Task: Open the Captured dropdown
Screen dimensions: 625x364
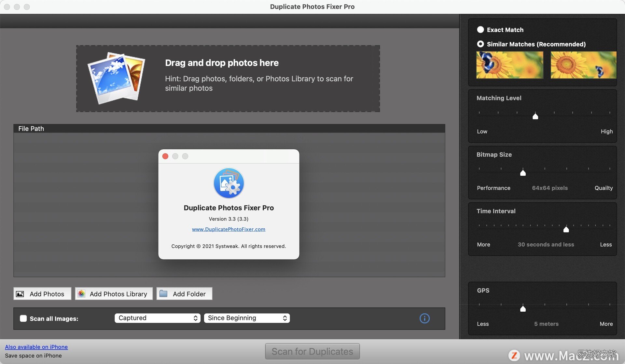Action: coord(158,318)
